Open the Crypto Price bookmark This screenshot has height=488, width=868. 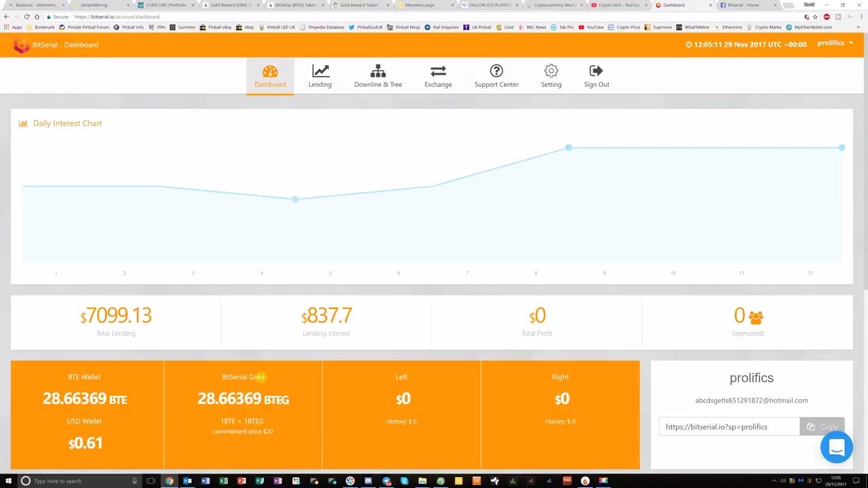(x=624, y=27)
